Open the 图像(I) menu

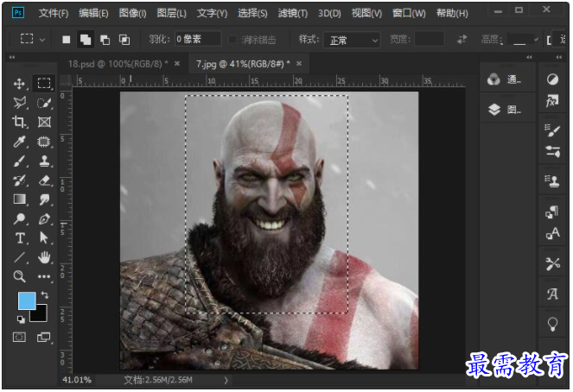[x=132, y=14]
